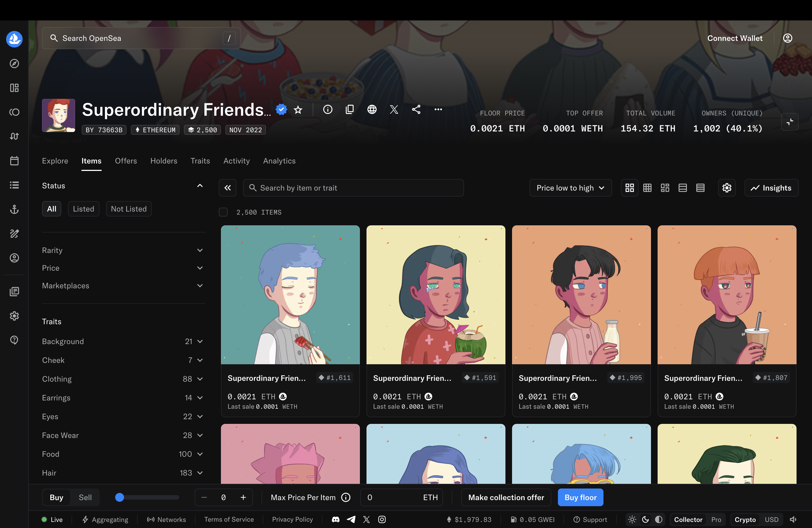
Task: Open the more options ellipsis menu
Action: [x=438, y=109]
